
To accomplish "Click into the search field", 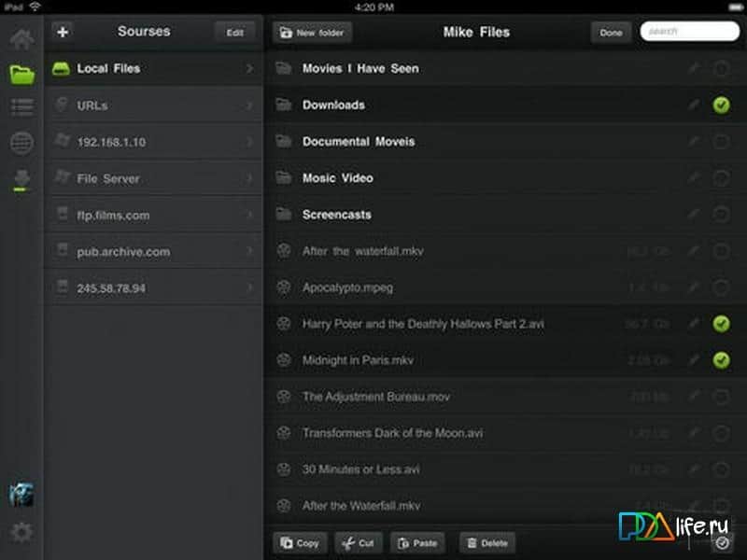I will [684, 32].
